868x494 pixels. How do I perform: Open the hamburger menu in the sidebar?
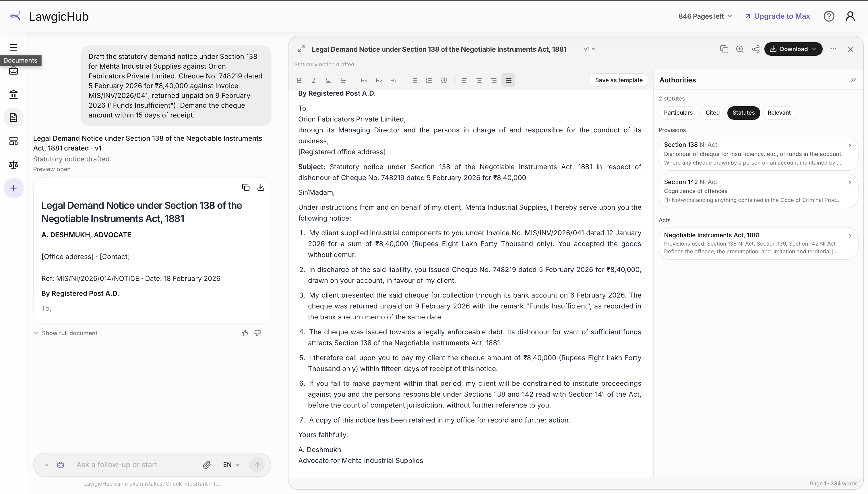pos(13,47)
